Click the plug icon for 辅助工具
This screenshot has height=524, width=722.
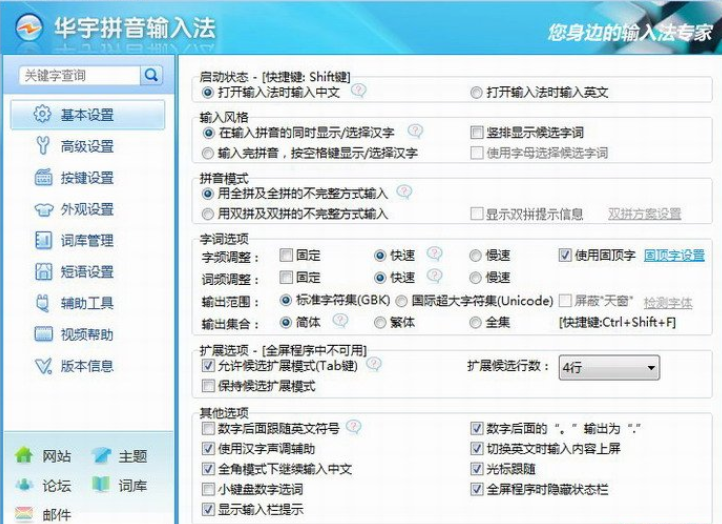click(42, 303)
